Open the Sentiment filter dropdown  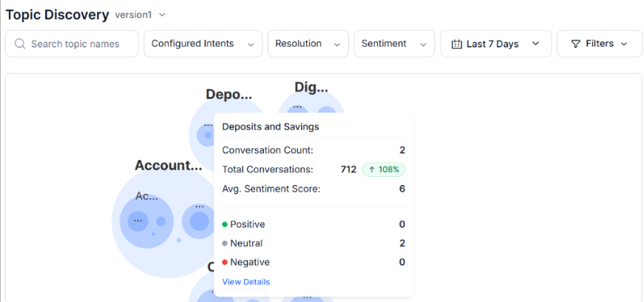coord(394,44)
